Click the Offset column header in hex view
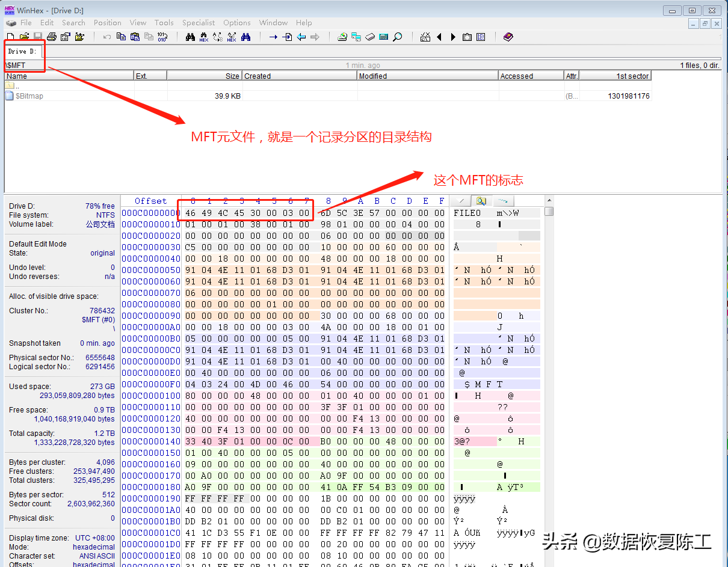728x567 pixels. 150,201
